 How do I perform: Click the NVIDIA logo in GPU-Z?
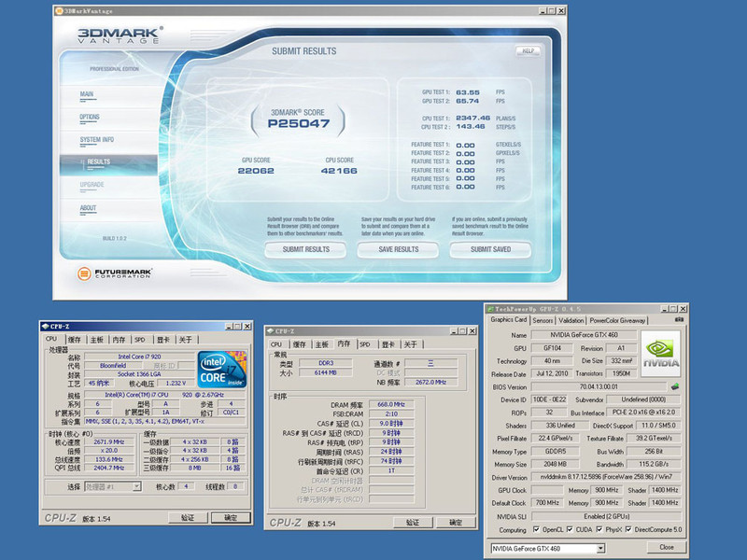[x=661, y=354]
